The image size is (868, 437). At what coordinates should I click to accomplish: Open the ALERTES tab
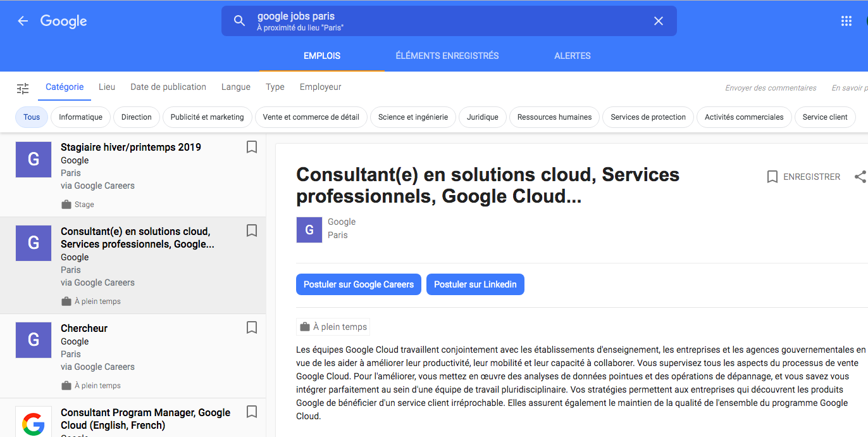coord(573,56)
